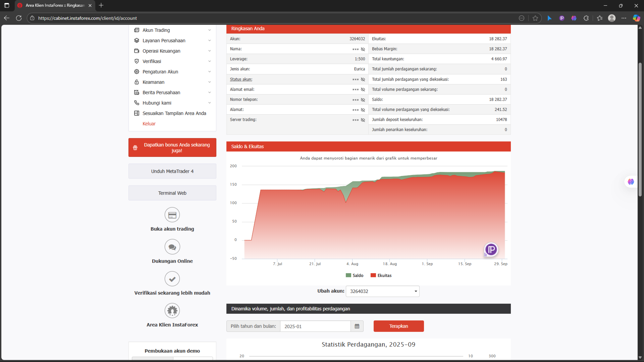Toggle the Saldo legend color swatch
This screenshot has height=362, width=644.
point(348,276)
